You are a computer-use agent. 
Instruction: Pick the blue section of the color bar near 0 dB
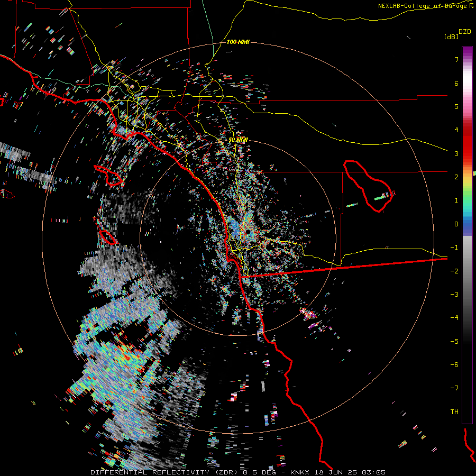coord(467,226)
